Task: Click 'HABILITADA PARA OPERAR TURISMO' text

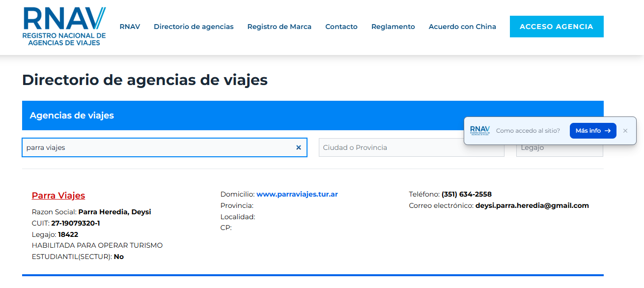Action: tap(97, 245)
